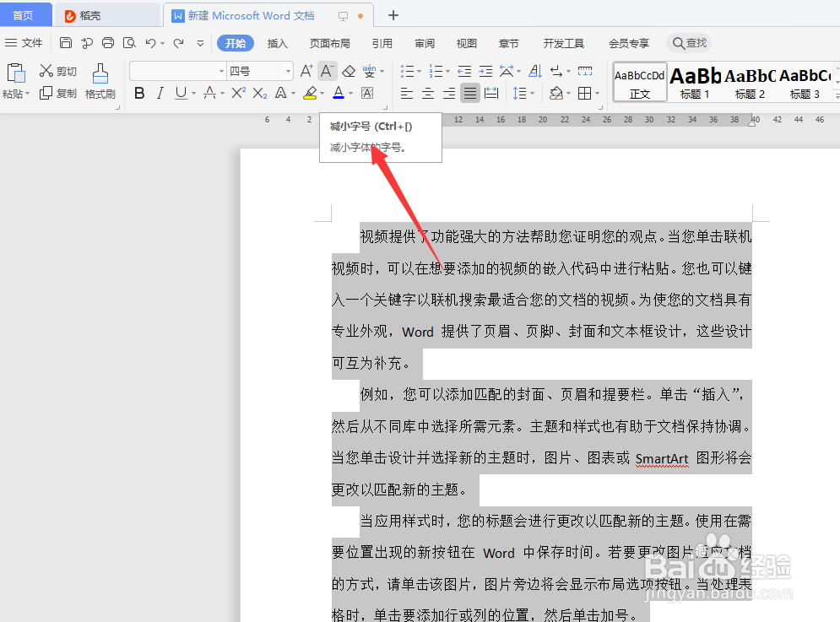The width and height of the screenshot is (840, 622).
Task: Switch to the 审阅 ribbon tab
Action: point(425,43)
